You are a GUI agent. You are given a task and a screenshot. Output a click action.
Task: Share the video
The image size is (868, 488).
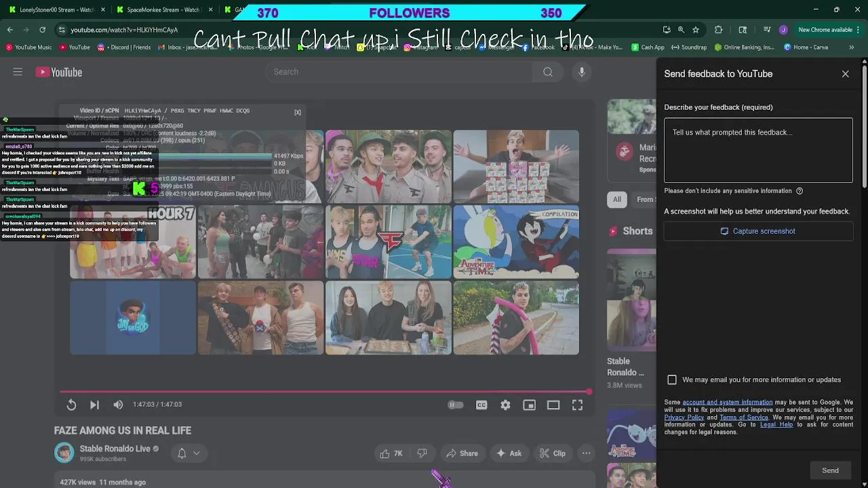coord(461,453)
